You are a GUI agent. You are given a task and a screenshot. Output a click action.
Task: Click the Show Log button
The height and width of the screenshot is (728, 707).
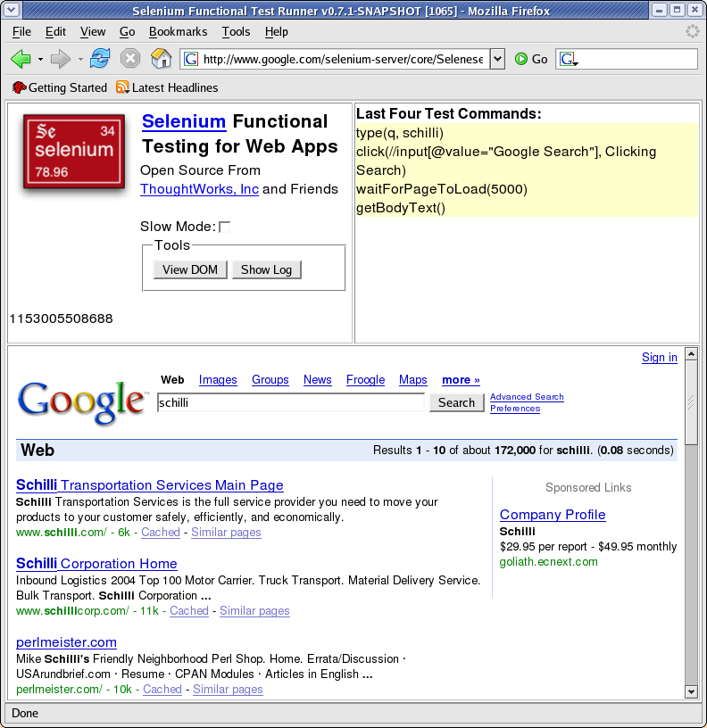[266, 269]
